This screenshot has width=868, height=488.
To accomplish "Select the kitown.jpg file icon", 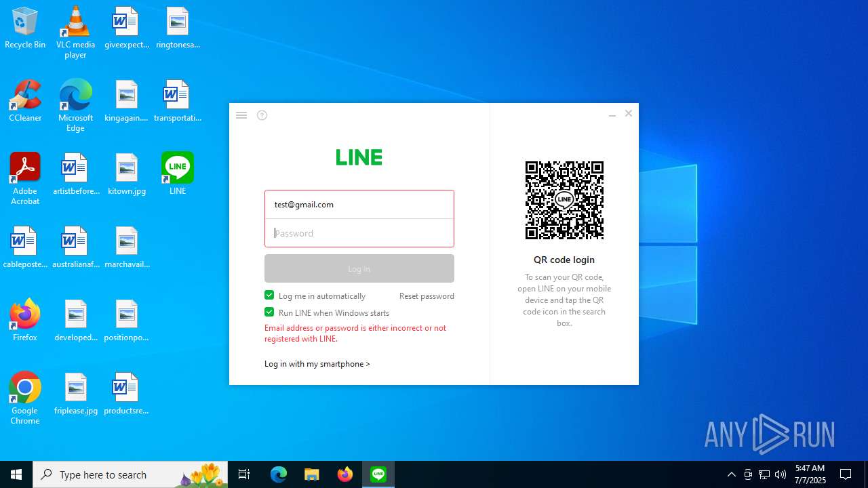I will 127,175.
